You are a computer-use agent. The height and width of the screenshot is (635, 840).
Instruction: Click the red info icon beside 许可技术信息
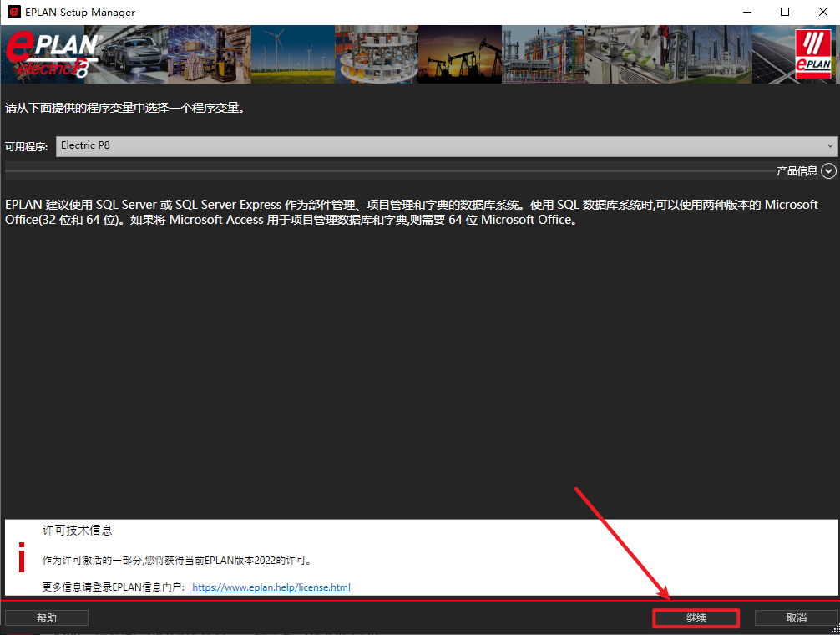click(23, 557)
